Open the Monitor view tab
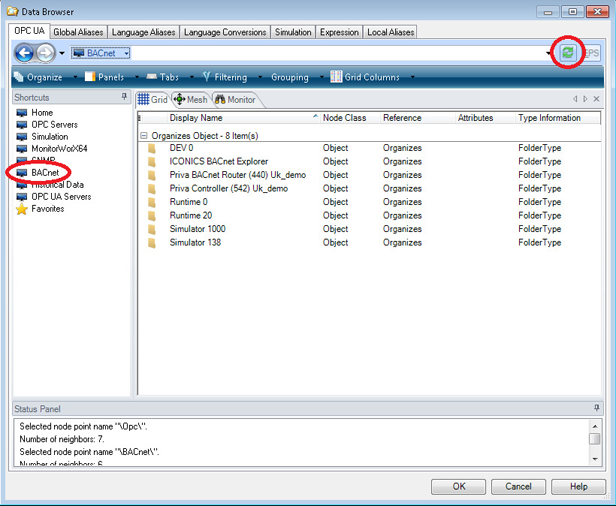The height and width of the screenshot is (506, 616). [x=234, y=99]
